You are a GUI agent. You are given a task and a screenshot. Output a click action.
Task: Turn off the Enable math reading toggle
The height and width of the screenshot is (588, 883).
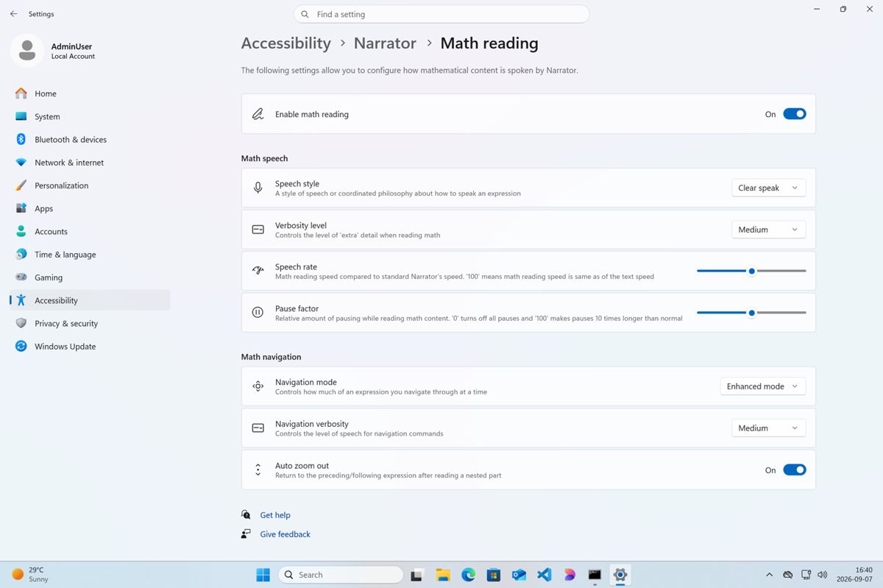pyautogui.click(x=795, y=114)
